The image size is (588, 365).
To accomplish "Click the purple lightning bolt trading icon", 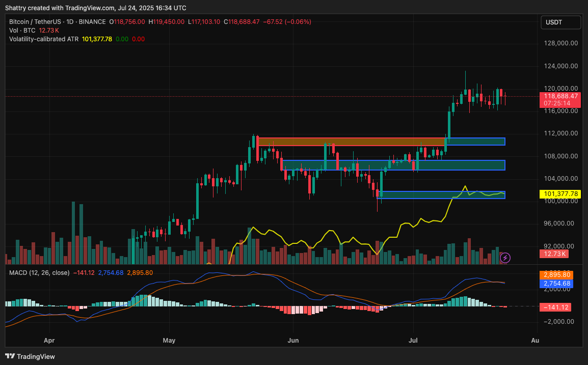I will 504,259.
